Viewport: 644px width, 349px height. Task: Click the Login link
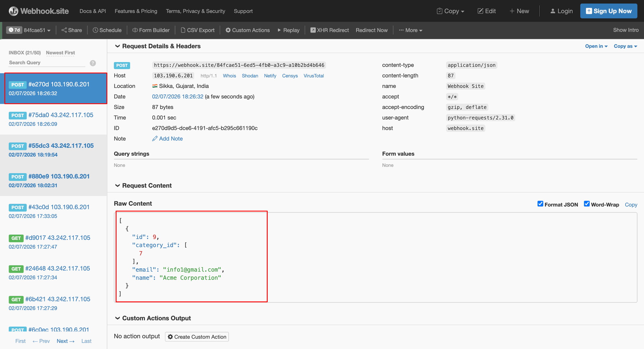point(561,11)
